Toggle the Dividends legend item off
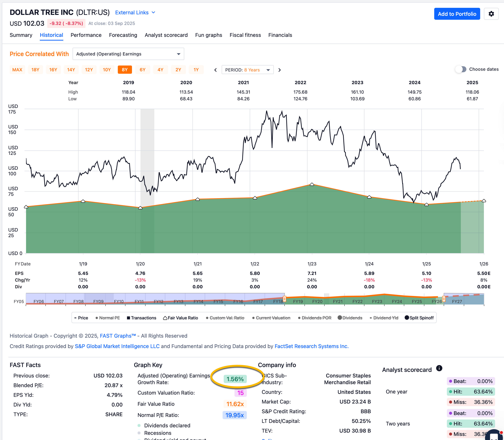This screenshot has height=440, width=504. (350, 318)
